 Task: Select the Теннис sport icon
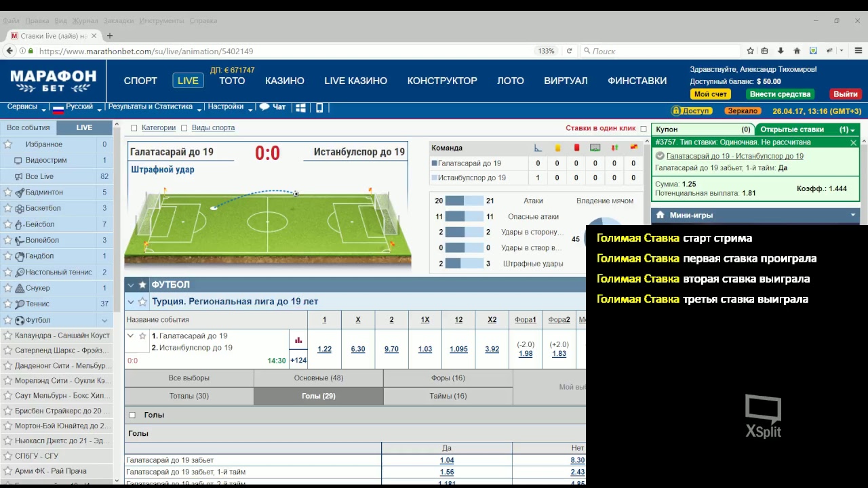tap(20, 304)
